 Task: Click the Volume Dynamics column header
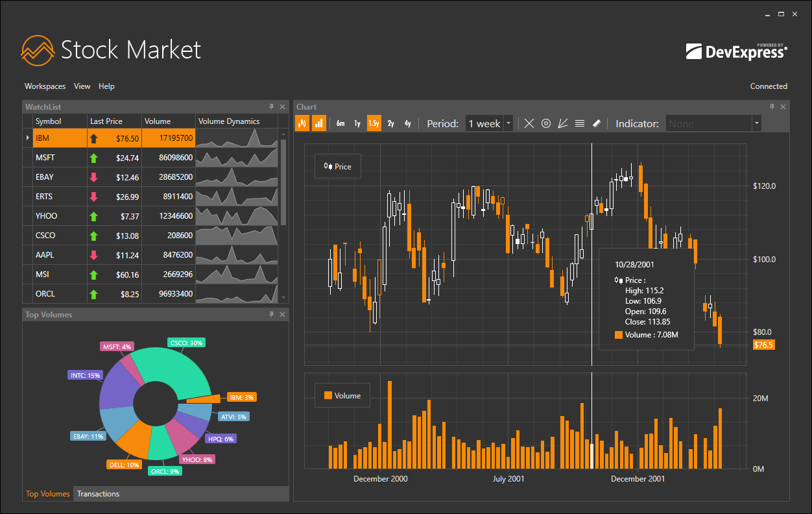tap(237, 121)
